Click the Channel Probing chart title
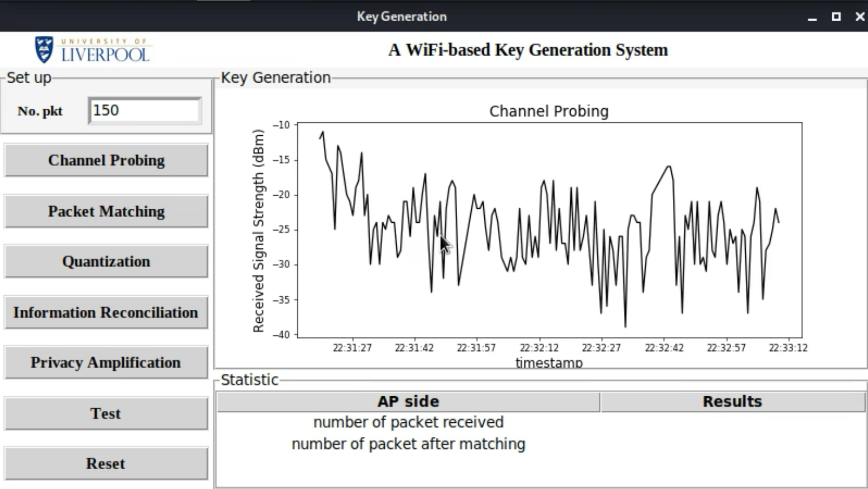 (549, 111)
